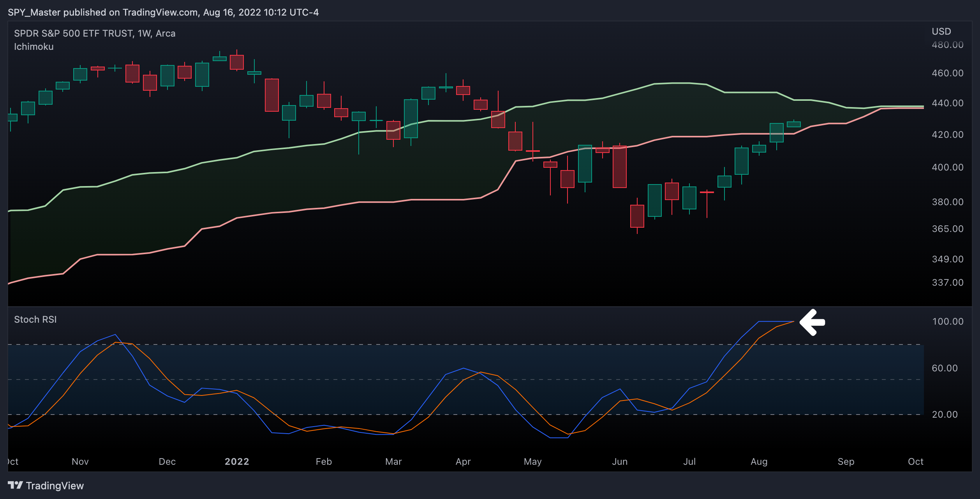This screenshot has width=980, height=499.
Task: Click the Nov label on time axis
Action: 80,462
